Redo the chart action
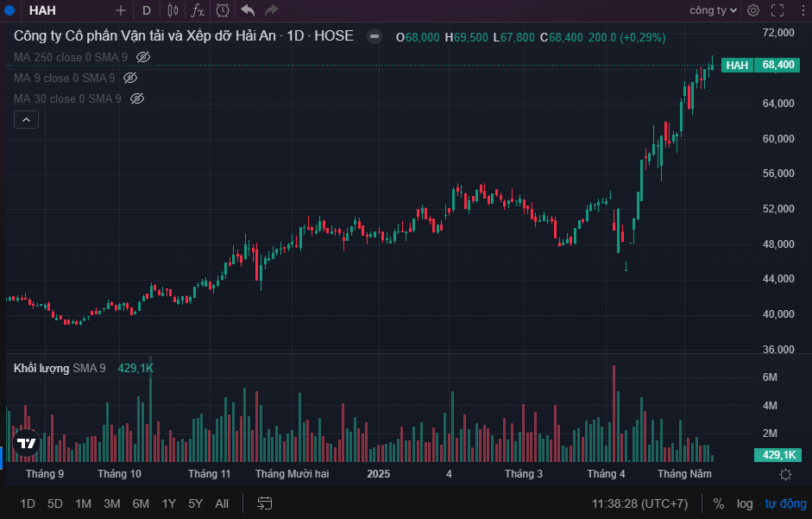812x519 pixels. [x=271, y=10]
